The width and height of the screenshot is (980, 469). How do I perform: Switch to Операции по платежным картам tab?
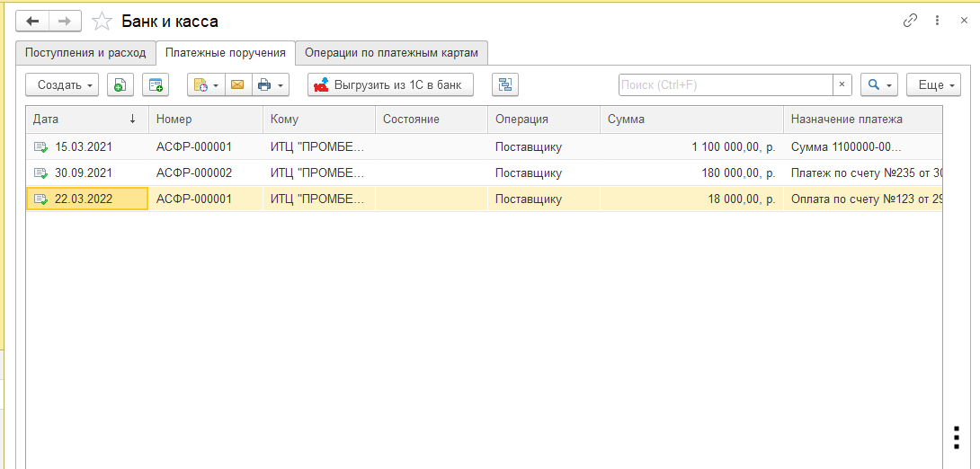391,53
